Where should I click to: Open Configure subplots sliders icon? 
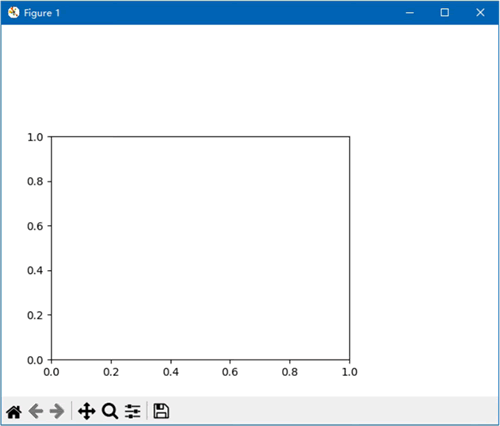coord(133,411)
